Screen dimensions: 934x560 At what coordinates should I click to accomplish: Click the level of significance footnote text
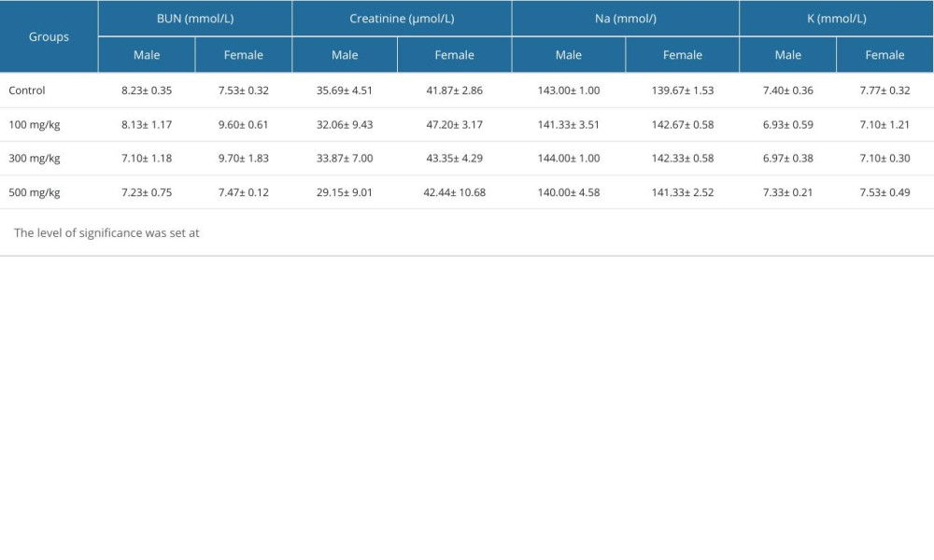[106, 233]
